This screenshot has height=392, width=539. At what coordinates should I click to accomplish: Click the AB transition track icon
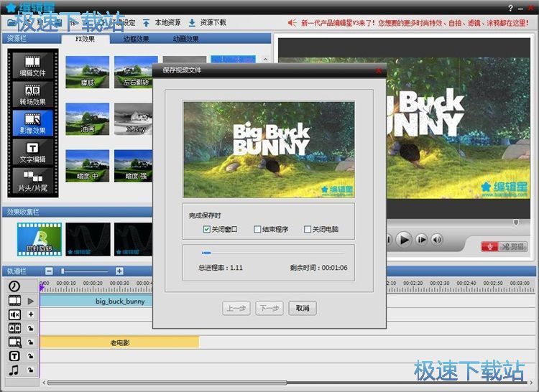pos(14,328)
